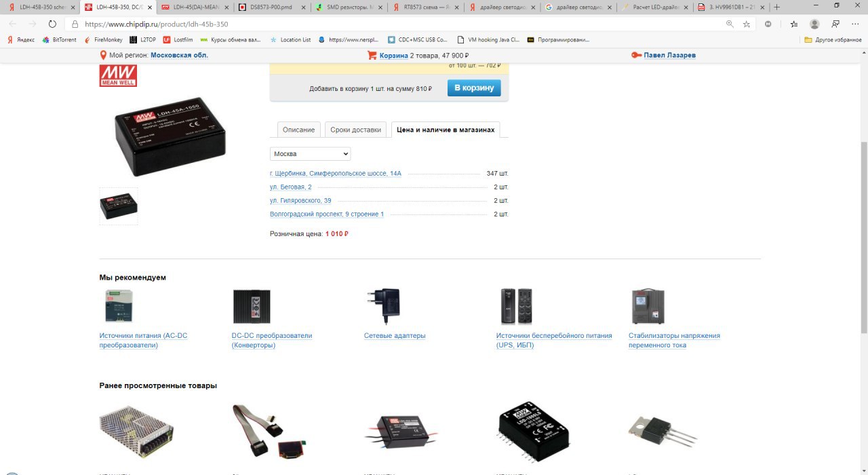Expand the Москва city dropdown
Viewport: 868px width, 475px height.
click(310, 154)
